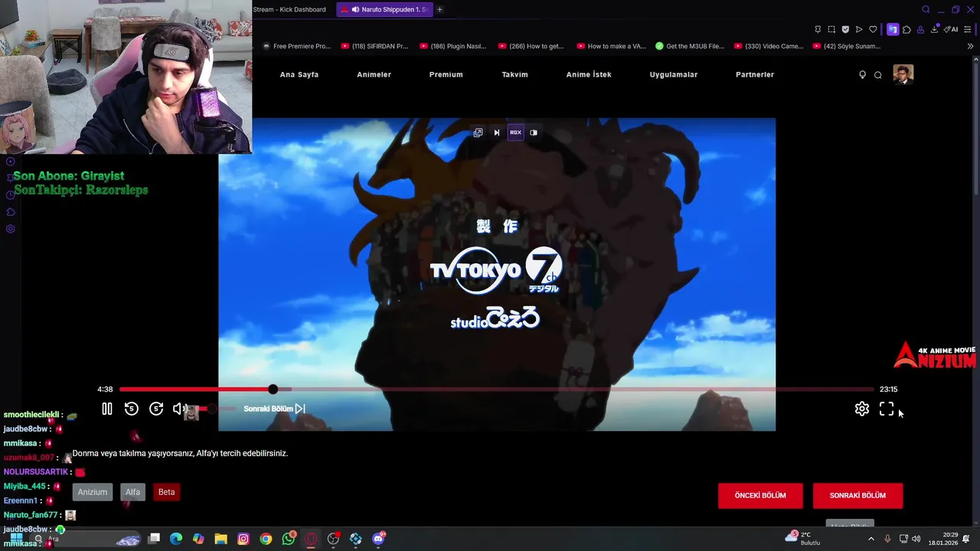Mute the video using the speaker icon
The width and height of the screenshot is (980, 551).
point(179,409)
